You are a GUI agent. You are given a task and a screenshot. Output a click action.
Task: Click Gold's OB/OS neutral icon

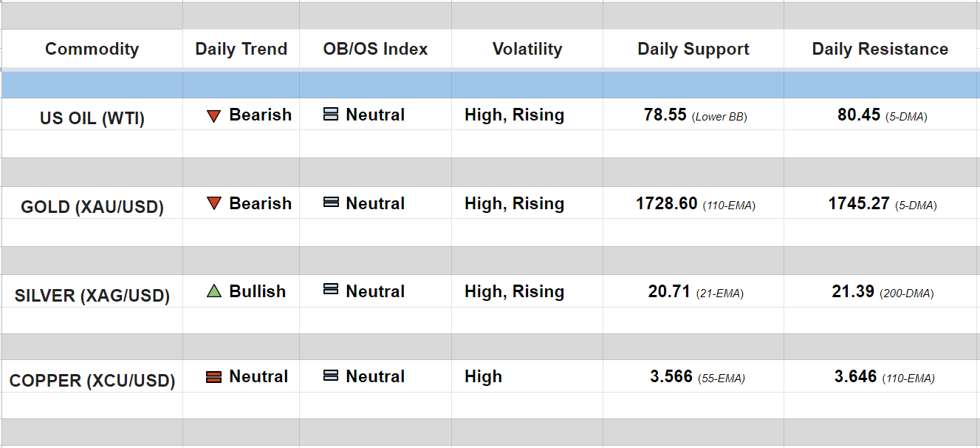point(331,203)
